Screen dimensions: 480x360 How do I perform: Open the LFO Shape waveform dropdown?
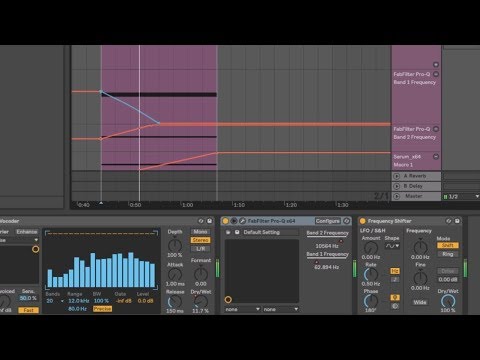[x=392, y=246]
